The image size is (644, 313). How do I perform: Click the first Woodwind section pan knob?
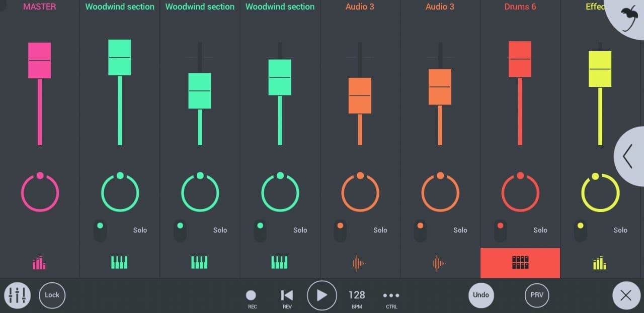click(x=120, y=192)
